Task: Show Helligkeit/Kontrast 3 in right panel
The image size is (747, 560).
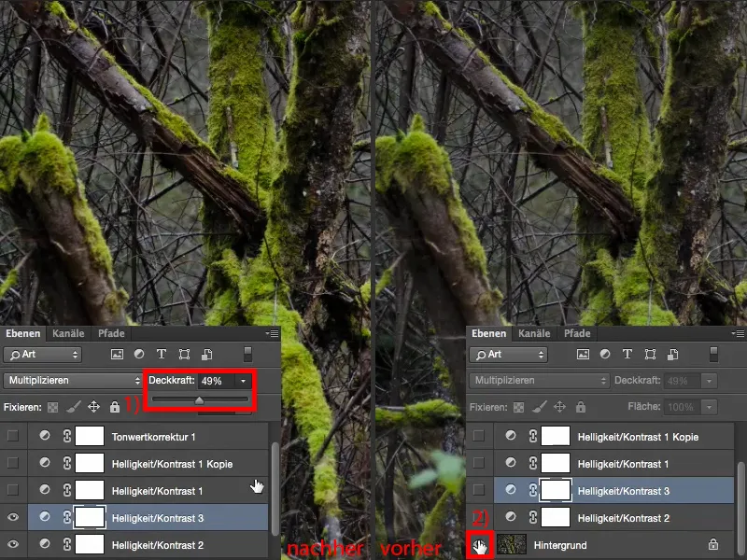Action: pos(479,490)
